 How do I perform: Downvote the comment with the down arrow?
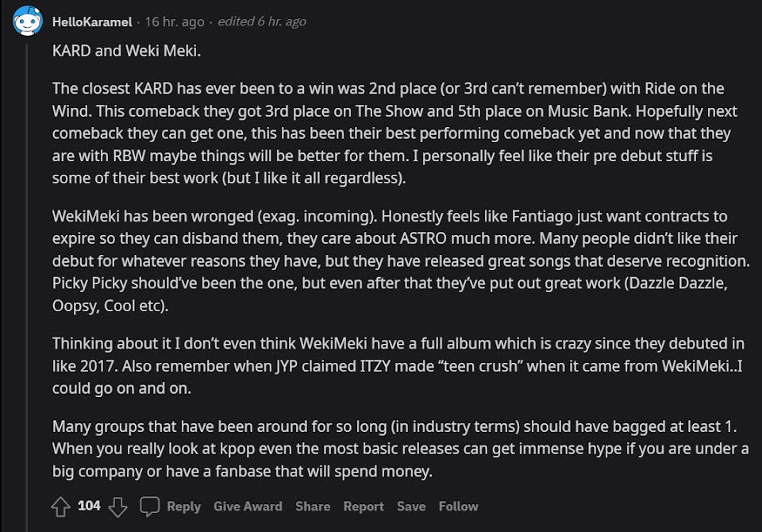coord(117,507)
